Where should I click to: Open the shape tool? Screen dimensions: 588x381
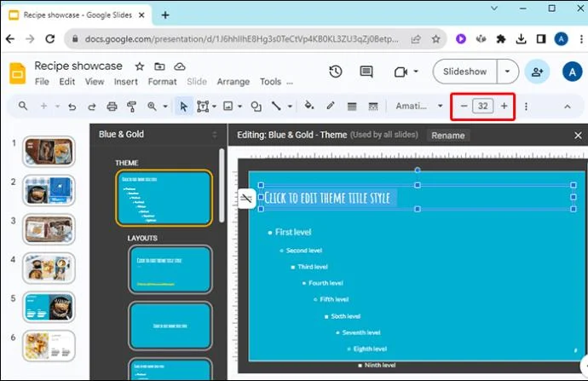click(257, 107)
